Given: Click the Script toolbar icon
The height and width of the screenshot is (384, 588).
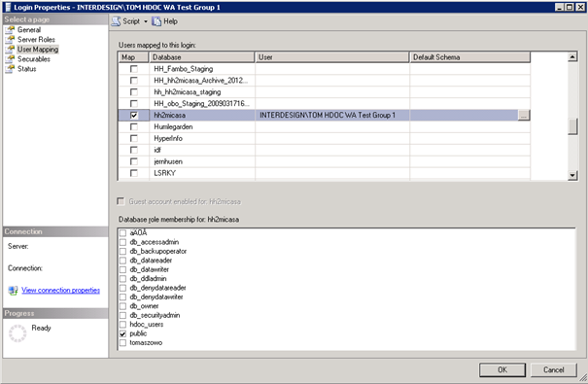Looking at the screenshot, I should pos(117,21).
